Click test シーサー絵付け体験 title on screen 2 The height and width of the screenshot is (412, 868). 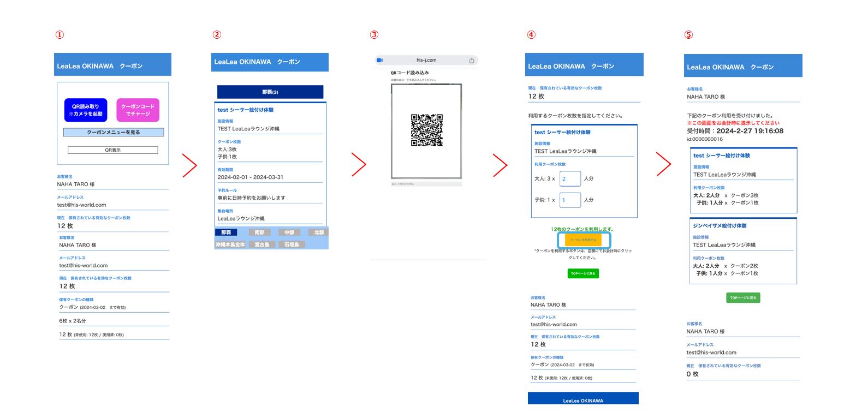point(246,110)
